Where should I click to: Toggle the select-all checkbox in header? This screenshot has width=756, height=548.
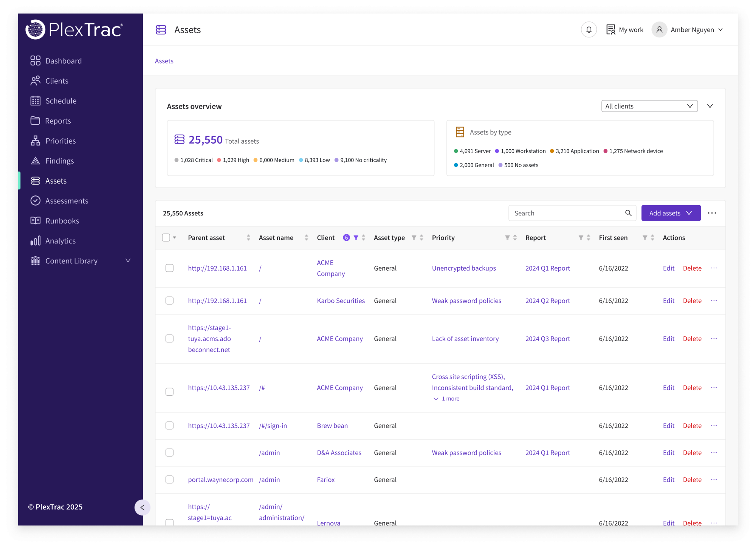(x=166, y=238)
